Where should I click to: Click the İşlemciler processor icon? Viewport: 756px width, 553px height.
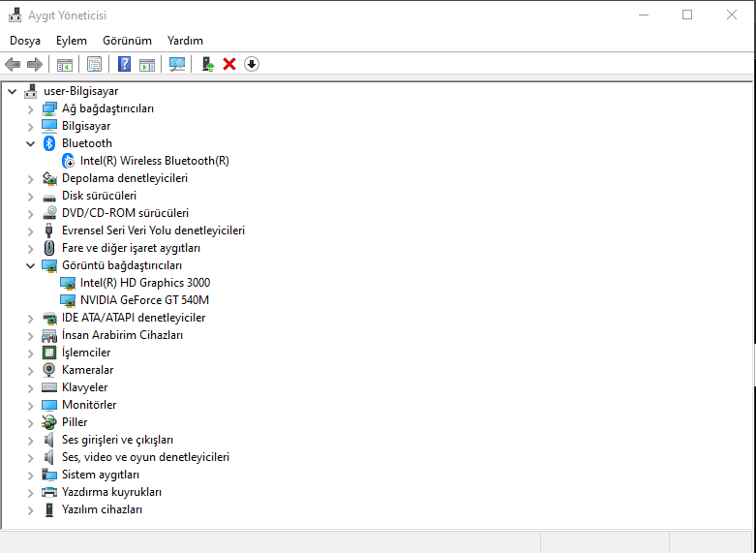[49, 353]
